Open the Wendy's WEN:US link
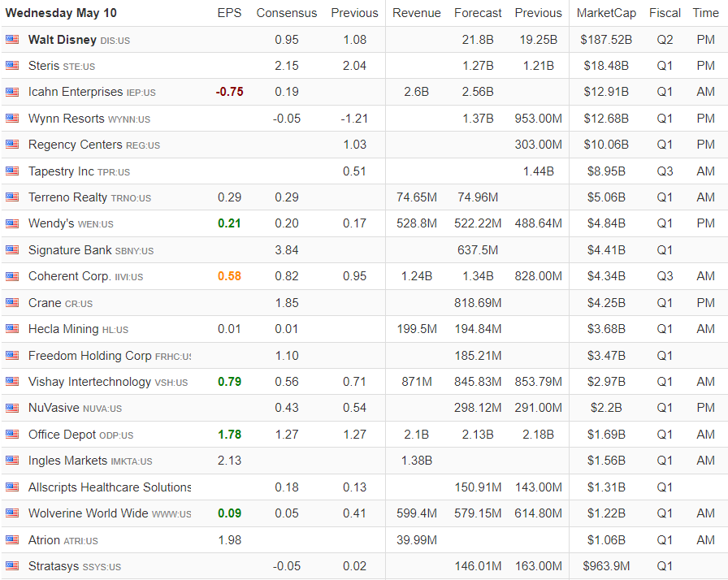The width and height of the screenshot is (728, 580). 71,223
